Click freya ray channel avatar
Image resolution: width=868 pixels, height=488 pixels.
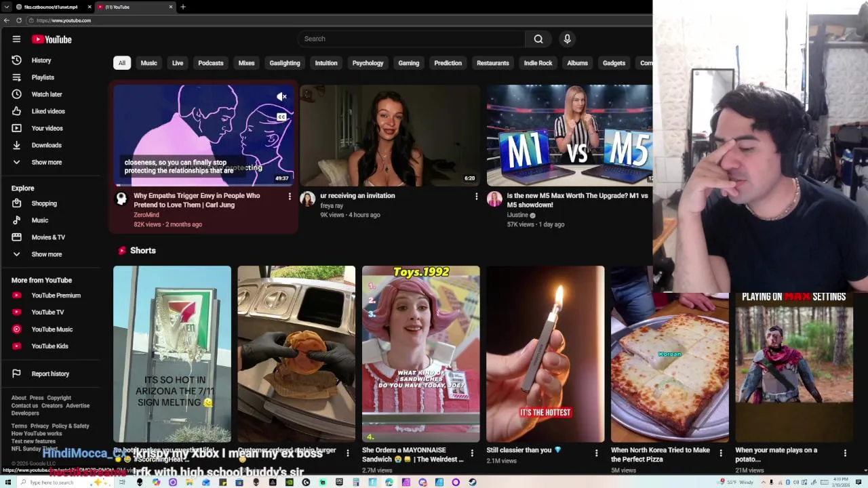(x=308, y=199)
